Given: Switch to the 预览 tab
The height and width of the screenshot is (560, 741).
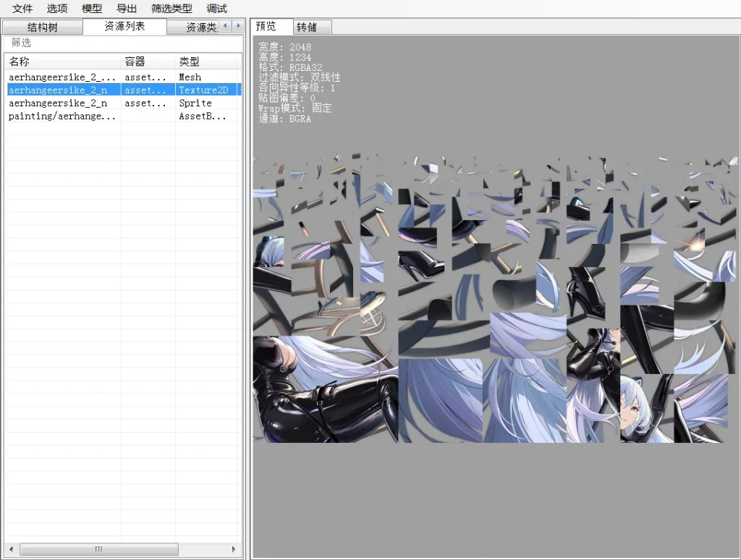Looking at the screenshot, I should [271, 27].
